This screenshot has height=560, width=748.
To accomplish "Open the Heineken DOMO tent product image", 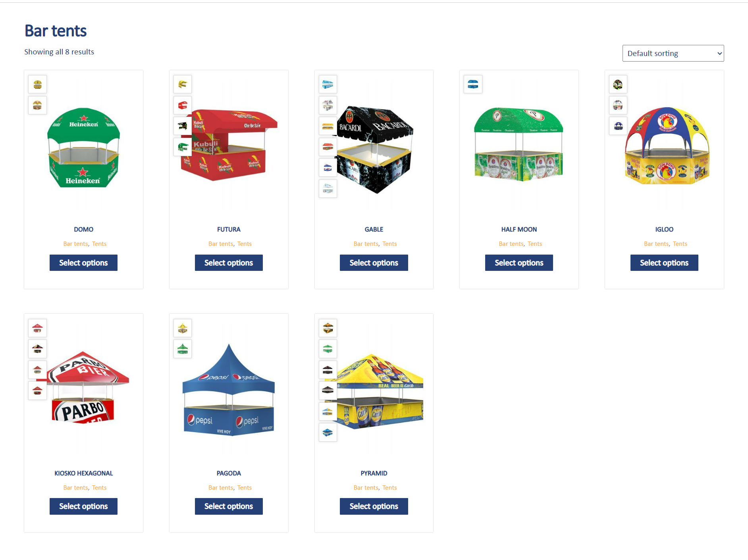I will [83, 147].
